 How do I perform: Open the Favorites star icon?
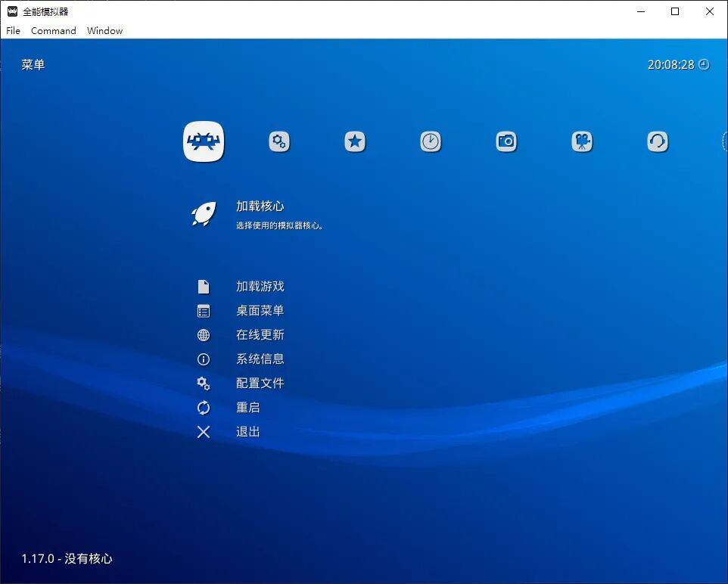[x=355, y=141]
